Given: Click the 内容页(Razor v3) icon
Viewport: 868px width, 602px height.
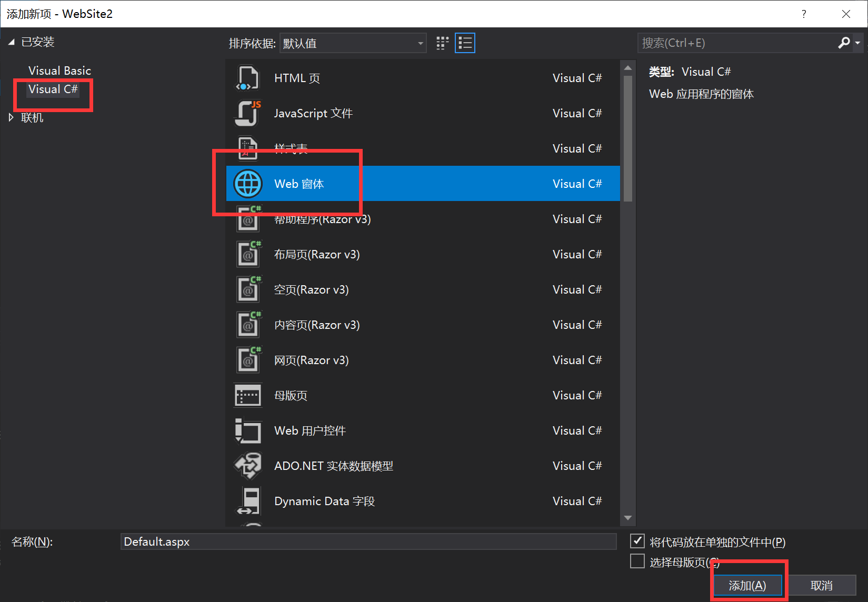Looking at the screenshot, I should tap(248, 325).
